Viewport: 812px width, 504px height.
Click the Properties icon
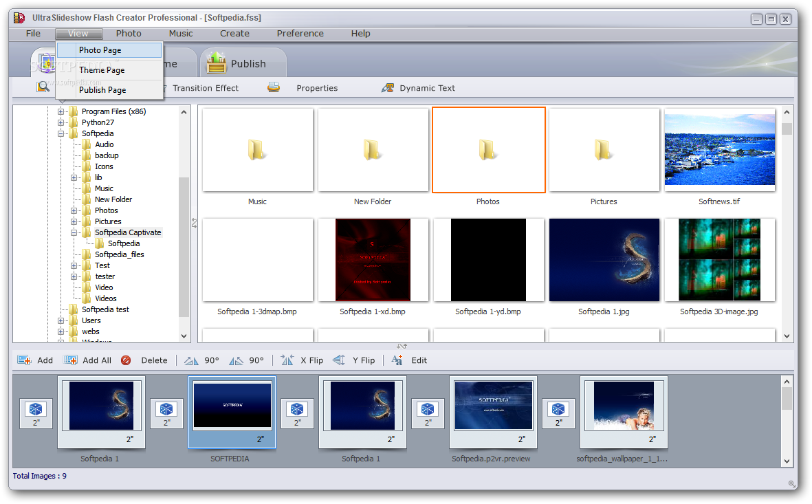(x=274, y=87)
